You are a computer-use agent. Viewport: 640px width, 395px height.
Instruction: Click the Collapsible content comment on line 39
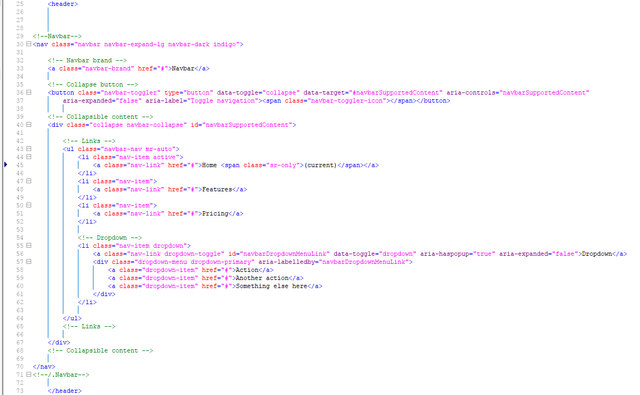tap(100, 117)
